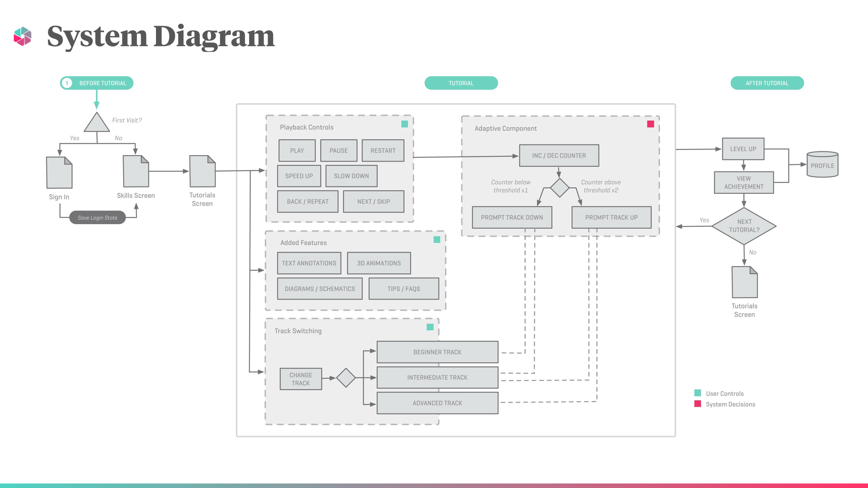Viewport: 868px width, 488px height.
Task: Select DIAGRAMS / SCHEMATICS feature
Action: pyautogui.click(x=320, y=288)
